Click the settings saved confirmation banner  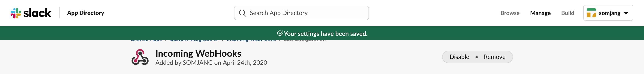coord(322,33)
